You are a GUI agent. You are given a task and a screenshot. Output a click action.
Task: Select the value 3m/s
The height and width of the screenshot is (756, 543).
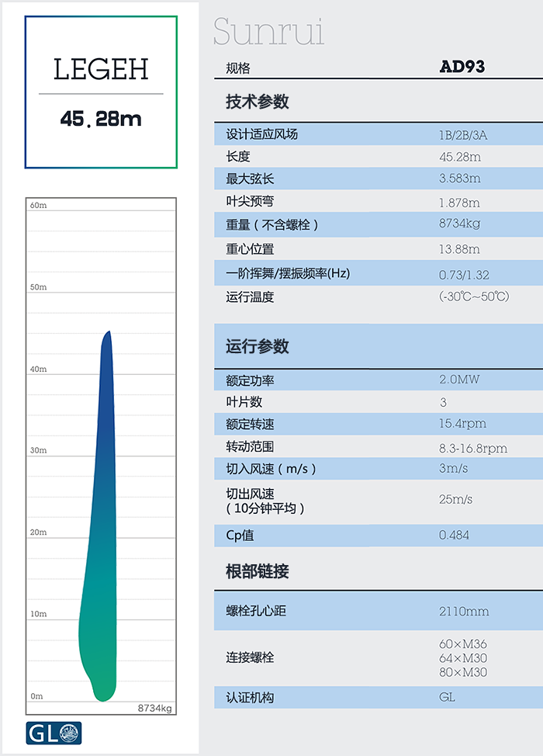453,468
